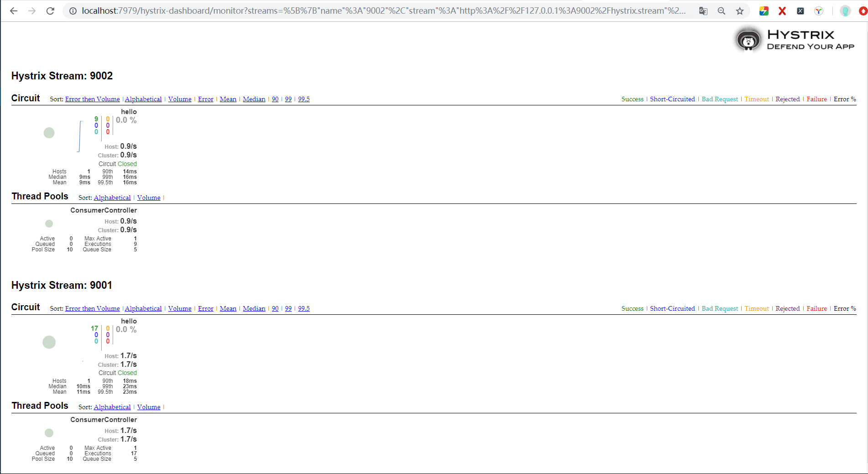Sort 9002 circuits by Median
The image size is (868, 474).
(x=254, y=99)
